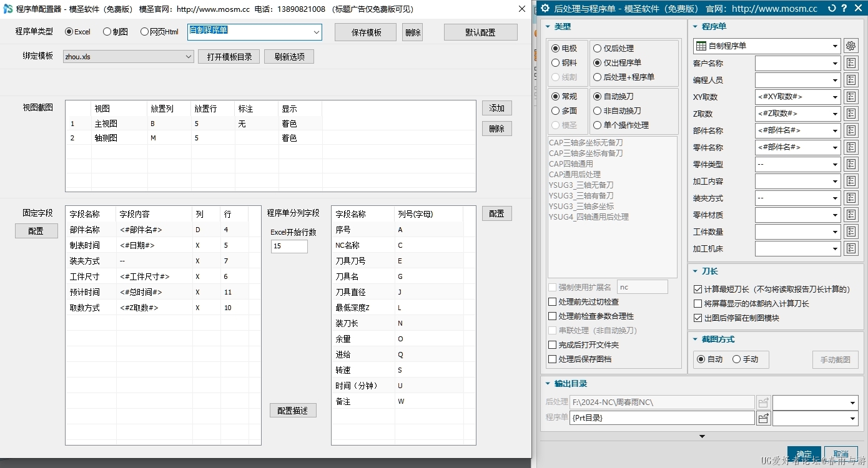
Task: Open list icon beside 工件数量 field
Action: [851, 232]
